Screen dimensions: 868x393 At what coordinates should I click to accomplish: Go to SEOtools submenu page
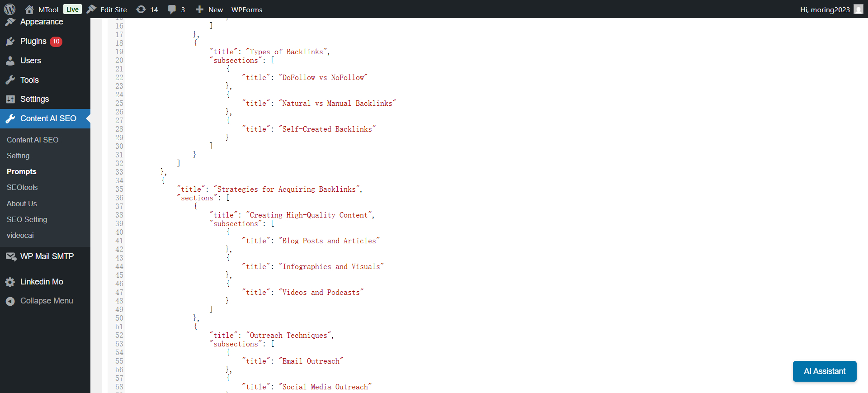pos(22,187)
